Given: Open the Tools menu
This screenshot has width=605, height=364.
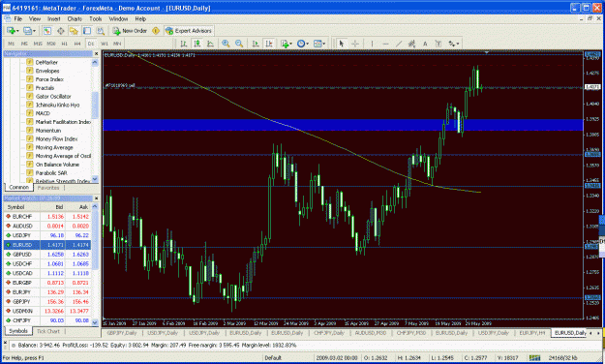Looking at the screenshot, I should pyautogui.click(x=95, y=18).
